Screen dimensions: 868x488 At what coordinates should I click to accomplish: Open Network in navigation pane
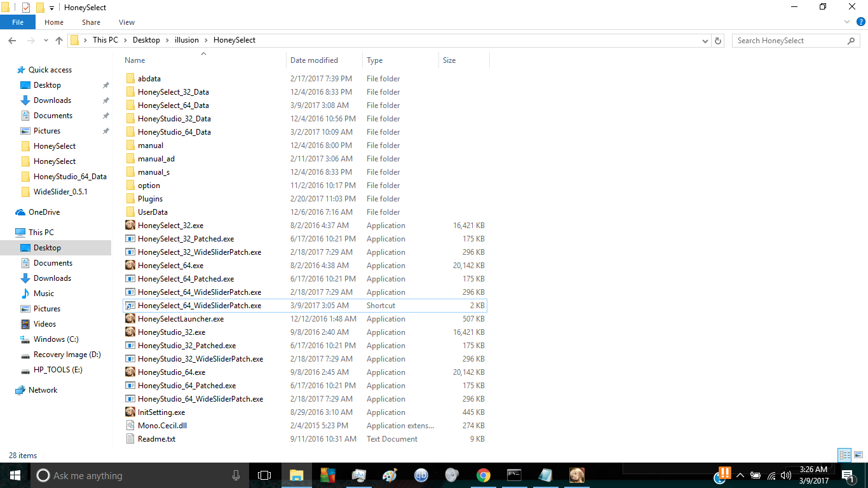pos(43,390)
